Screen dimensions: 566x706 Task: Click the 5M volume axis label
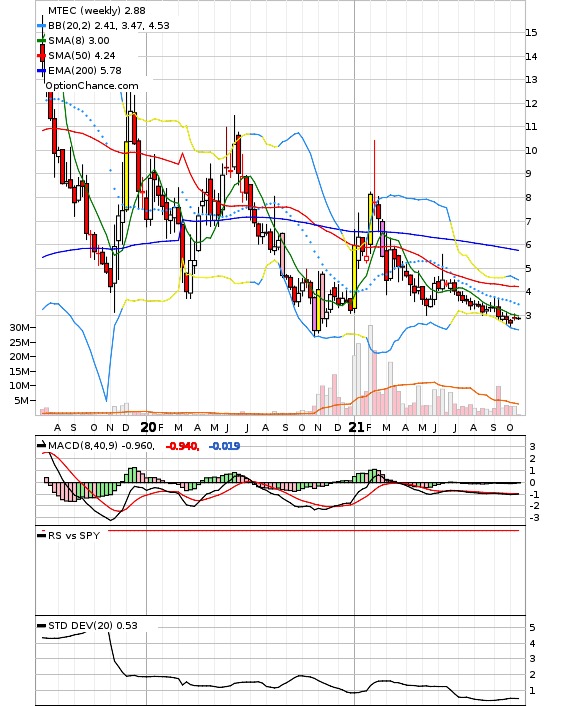click(23, 400)
